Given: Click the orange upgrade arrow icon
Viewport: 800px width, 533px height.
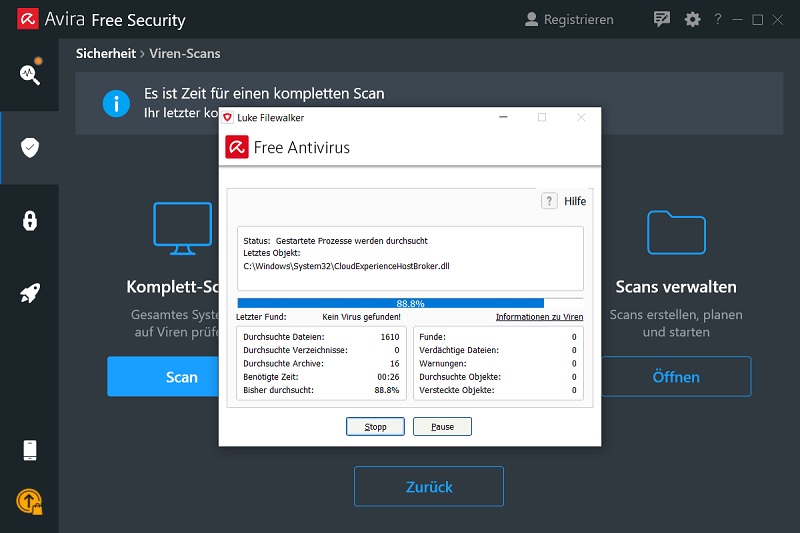Looking at the screenshot, I should tap(30, 501).
